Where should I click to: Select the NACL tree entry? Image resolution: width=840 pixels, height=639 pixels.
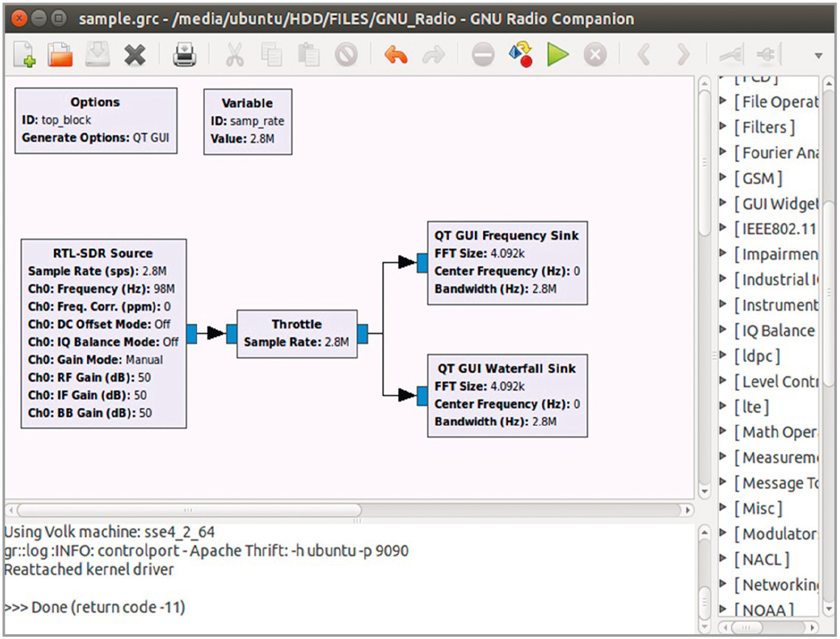[762, 559]
